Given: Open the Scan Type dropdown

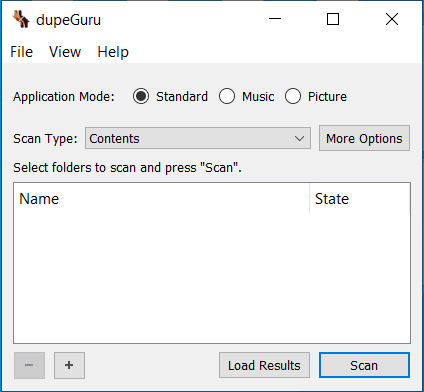Looking at the screenshot, I should click(x=198, y=138).
